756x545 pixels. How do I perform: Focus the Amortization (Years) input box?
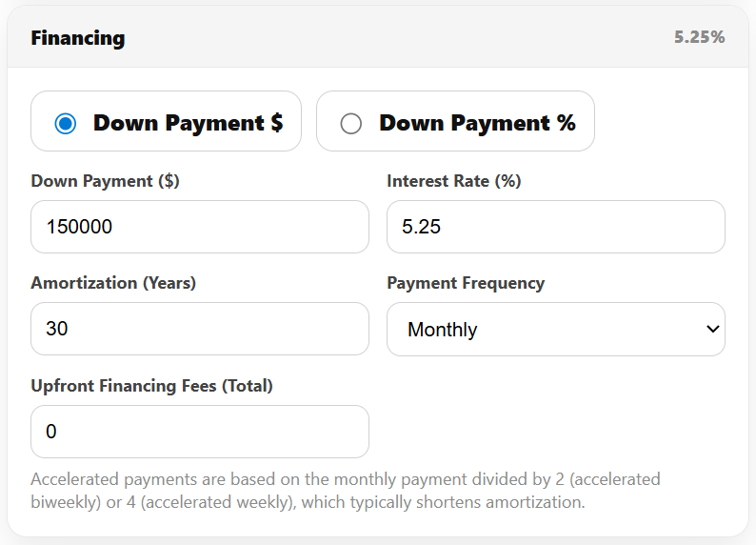pos(199,329)
